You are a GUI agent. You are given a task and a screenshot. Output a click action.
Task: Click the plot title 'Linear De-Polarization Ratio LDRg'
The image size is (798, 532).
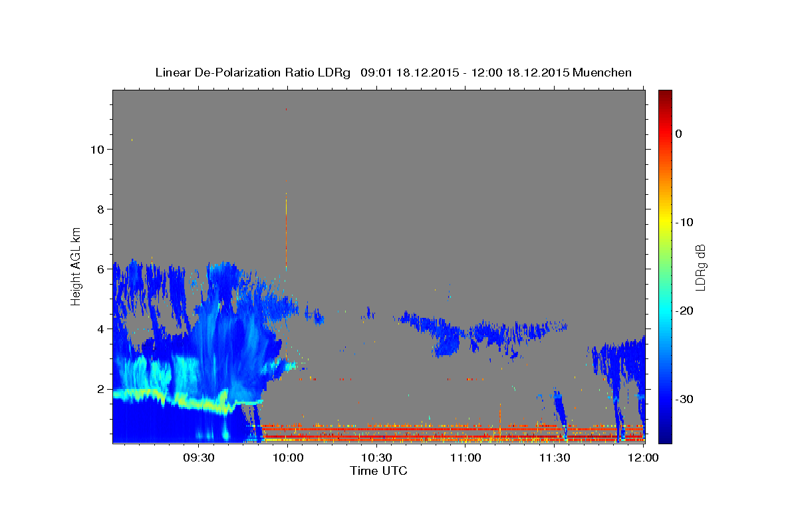point(252,72)
